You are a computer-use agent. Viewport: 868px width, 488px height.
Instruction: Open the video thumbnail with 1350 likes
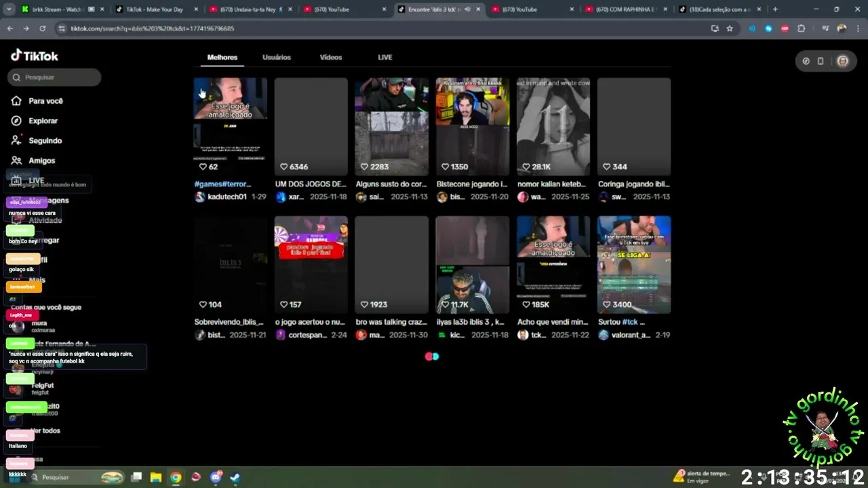click(473, 127)
